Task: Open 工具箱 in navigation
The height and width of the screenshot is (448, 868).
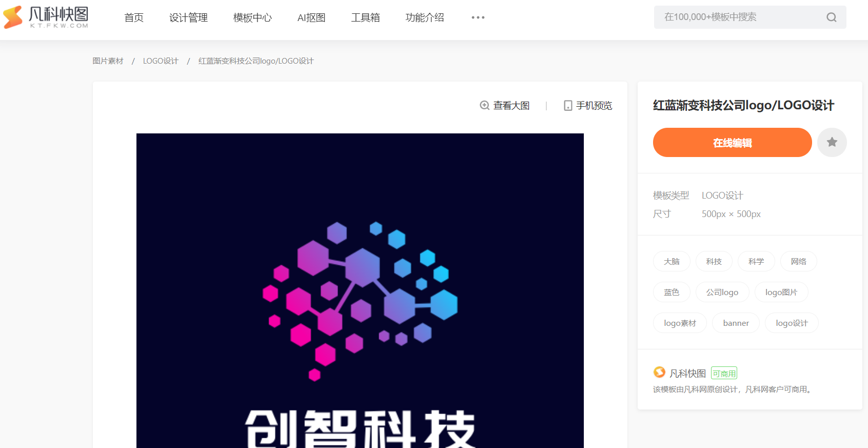Action: (x=365, y=17)
